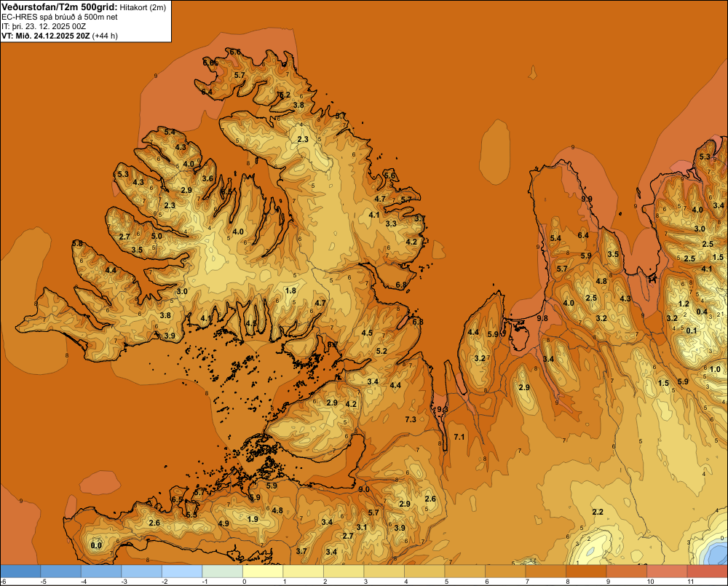Click the 0.1 temperature value on the map

pyautogui.click(x=692, y=330)
